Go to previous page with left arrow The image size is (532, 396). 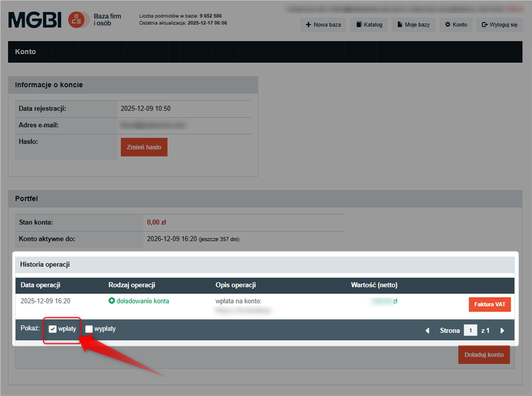(x=428, y=330)
